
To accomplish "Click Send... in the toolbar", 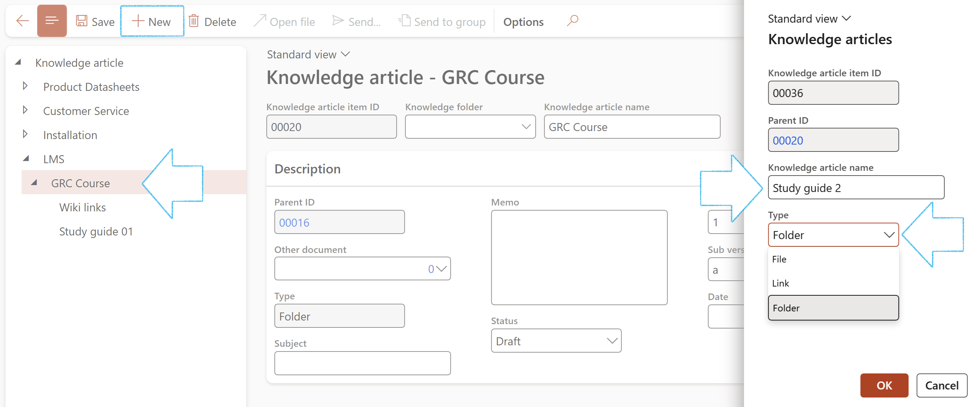I will pyautogui.click(x=356, y=22).
